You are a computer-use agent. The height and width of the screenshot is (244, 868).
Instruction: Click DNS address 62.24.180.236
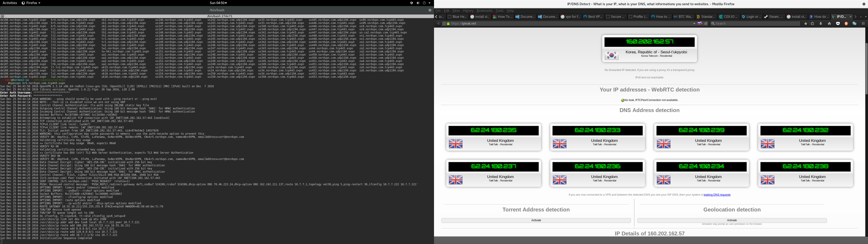coord(597,167)
